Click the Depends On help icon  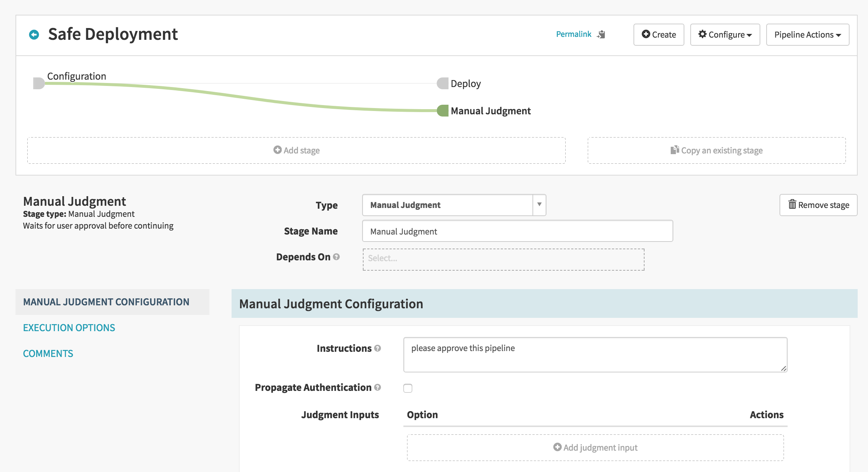pyautogui.click(x=336, y=257)
